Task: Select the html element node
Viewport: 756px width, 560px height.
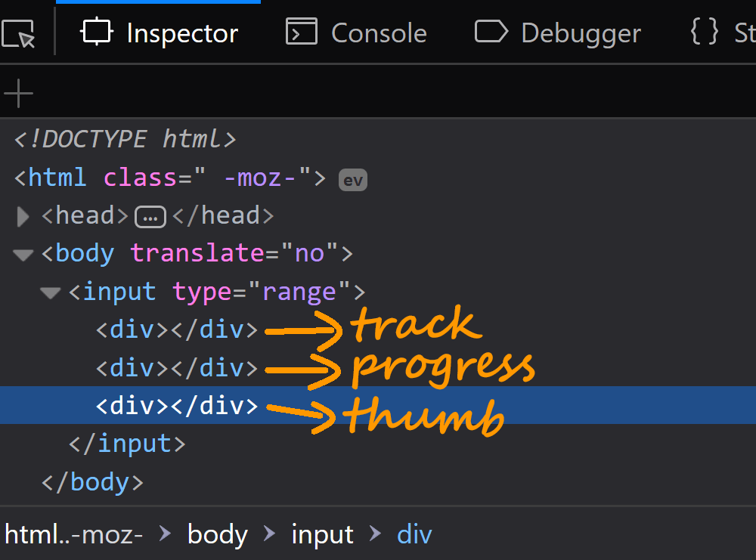Action: coord(170,178)
